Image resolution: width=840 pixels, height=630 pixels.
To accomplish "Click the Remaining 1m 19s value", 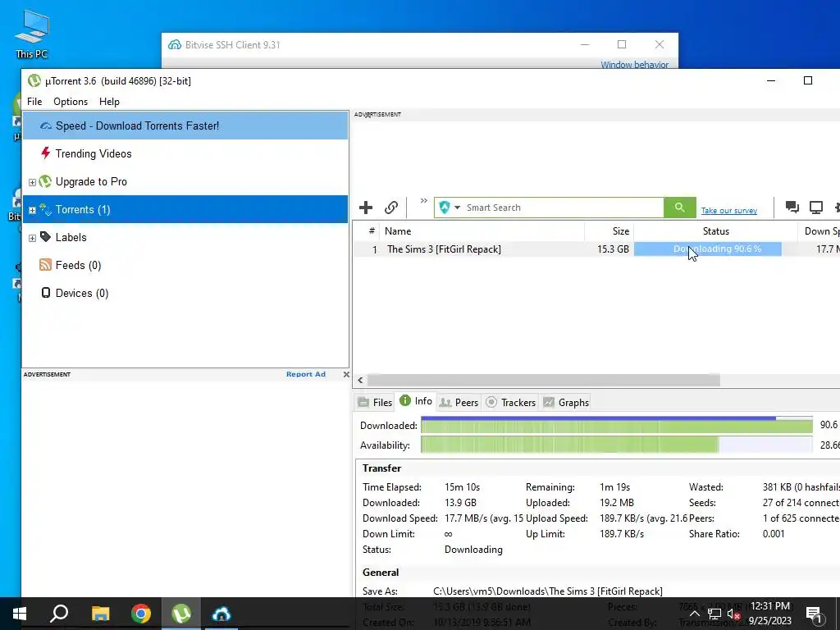I will coord(614,487).
